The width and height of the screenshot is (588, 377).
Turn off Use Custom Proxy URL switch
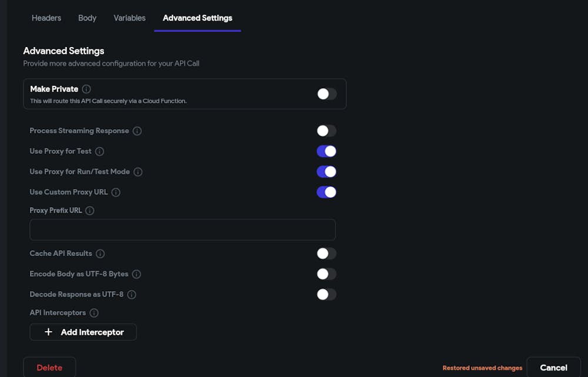point(326,192)
